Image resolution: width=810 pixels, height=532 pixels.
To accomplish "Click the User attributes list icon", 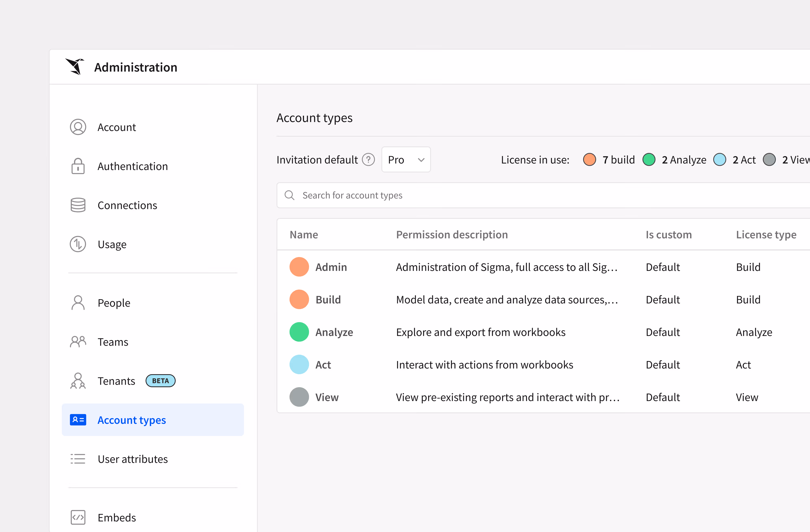I will [78, 459].
